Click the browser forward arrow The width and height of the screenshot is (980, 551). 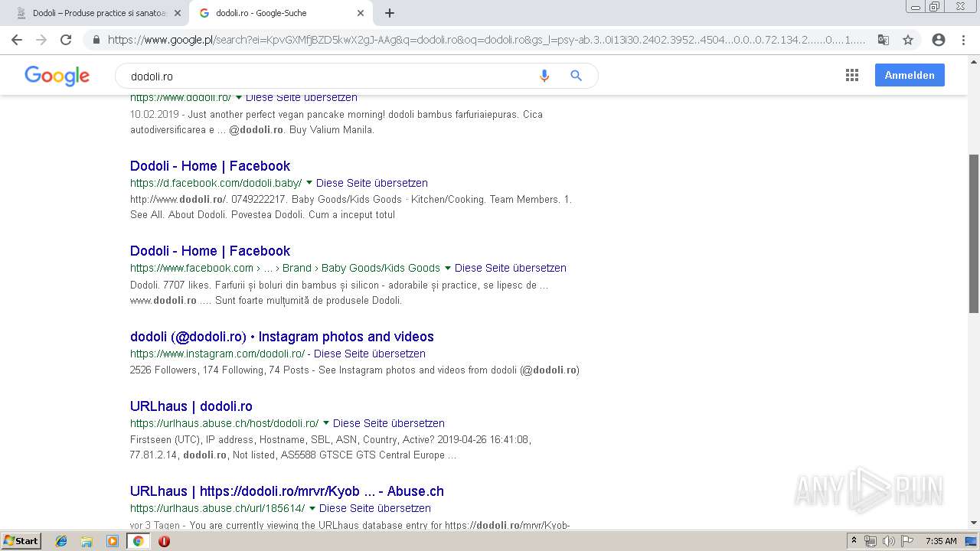click(41, 40)
